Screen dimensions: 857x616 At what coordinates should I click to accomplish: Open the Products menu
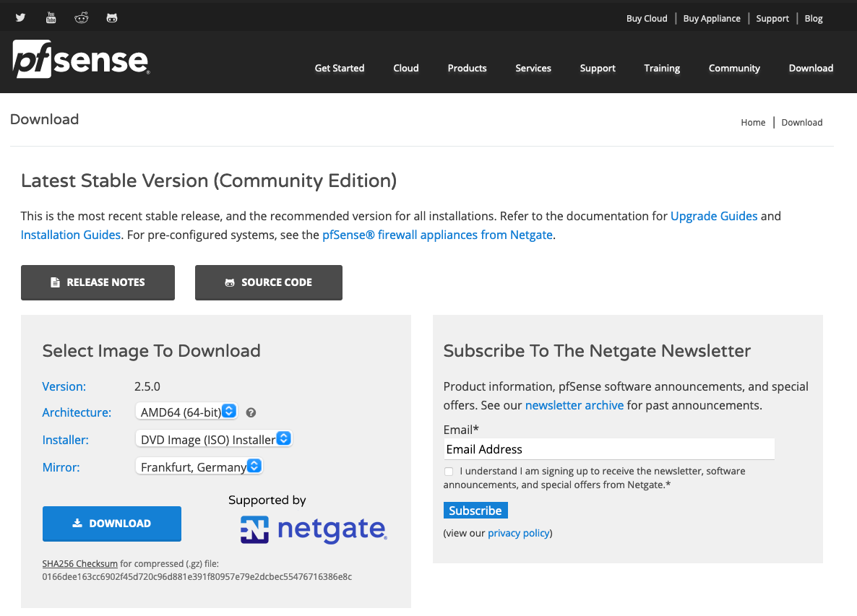(468, 69)
